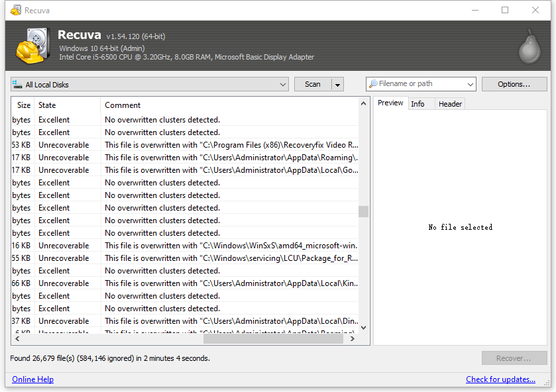Click the drive icon in disk selector
556x392 pixels.
(x=18, y=85)
